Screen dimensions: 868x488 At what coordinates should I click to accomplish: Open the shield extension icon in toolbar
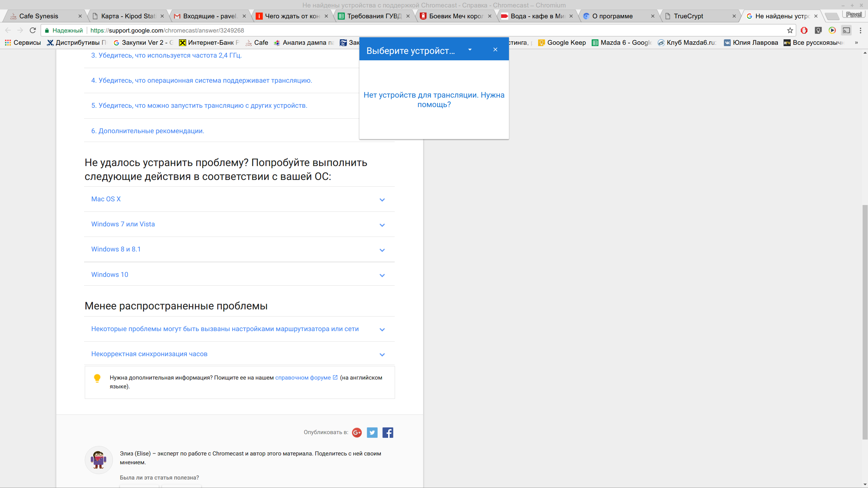818,30
